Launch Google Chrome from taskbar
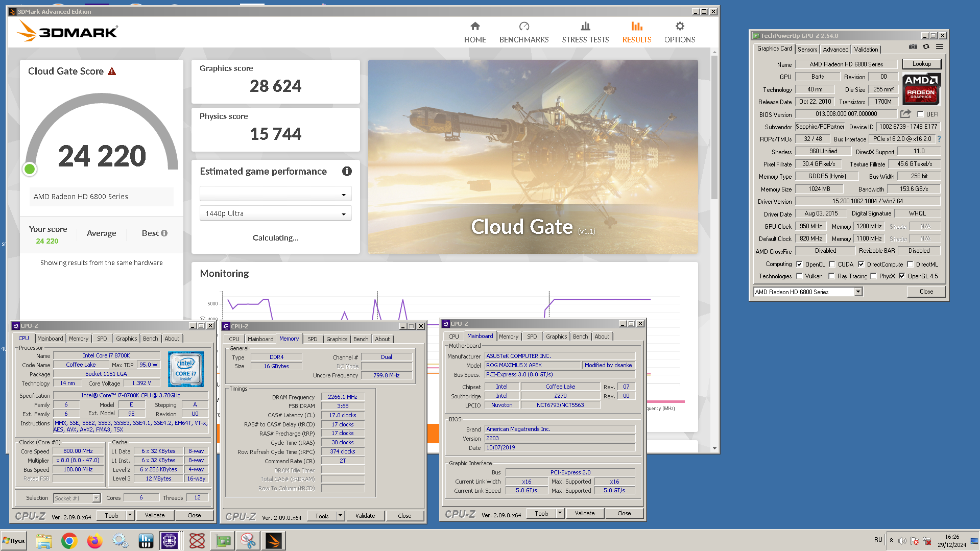The image size is (980, 551). pyautogui.click(x=69, y=541)
